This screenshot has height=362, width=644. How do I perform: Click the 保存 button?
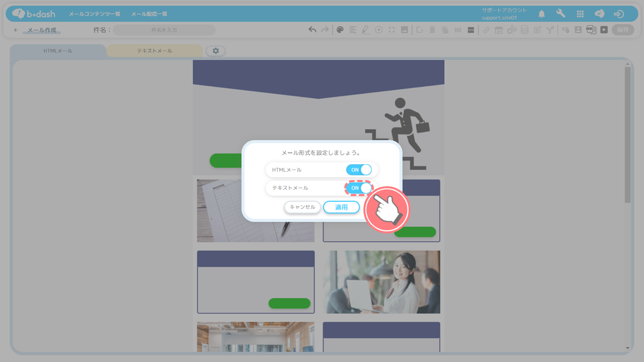623,30
